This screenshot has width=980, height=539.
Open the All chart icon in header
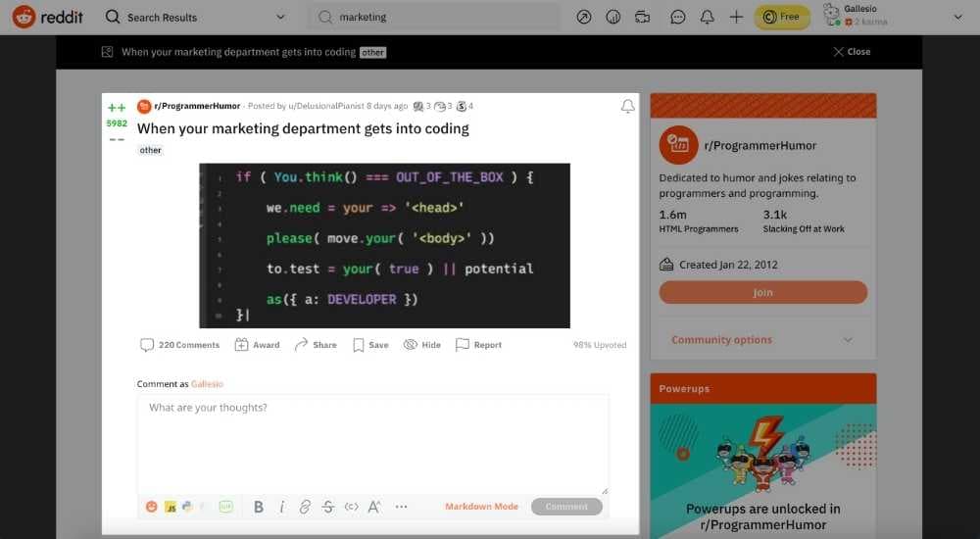coord(613,18)
